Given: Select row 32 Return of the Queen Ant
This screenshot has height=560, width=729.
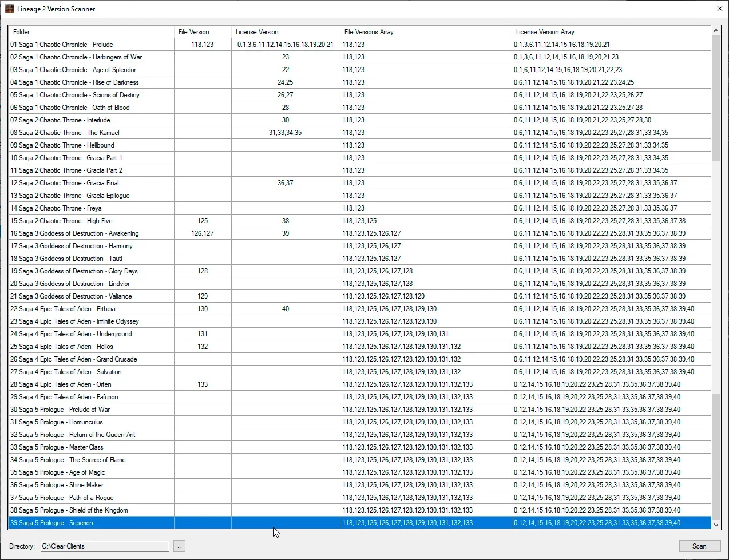Looking at the screenshot, I should click(x=359, y=435).
